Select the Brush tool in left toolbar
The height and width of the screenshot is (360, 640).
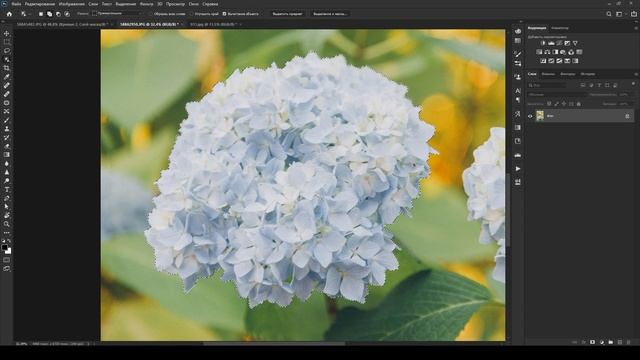coord(7,120)
